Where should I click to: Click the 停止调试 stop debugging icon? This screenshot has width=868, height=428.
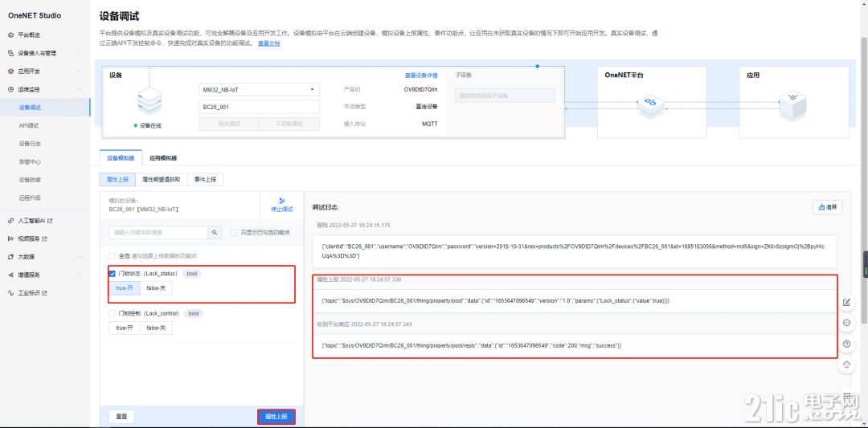coord(281,200)
